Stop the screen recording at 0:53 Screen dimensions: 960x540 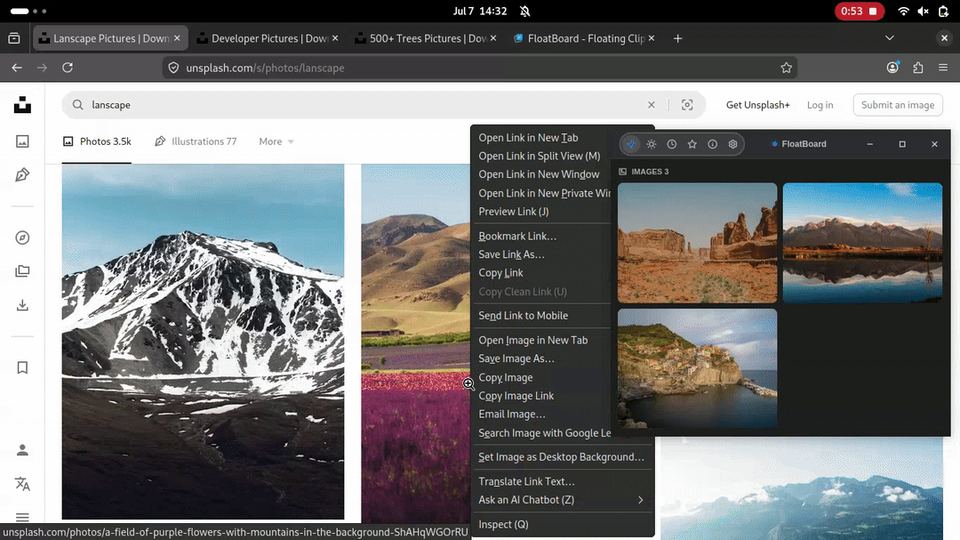coord(859,11)
